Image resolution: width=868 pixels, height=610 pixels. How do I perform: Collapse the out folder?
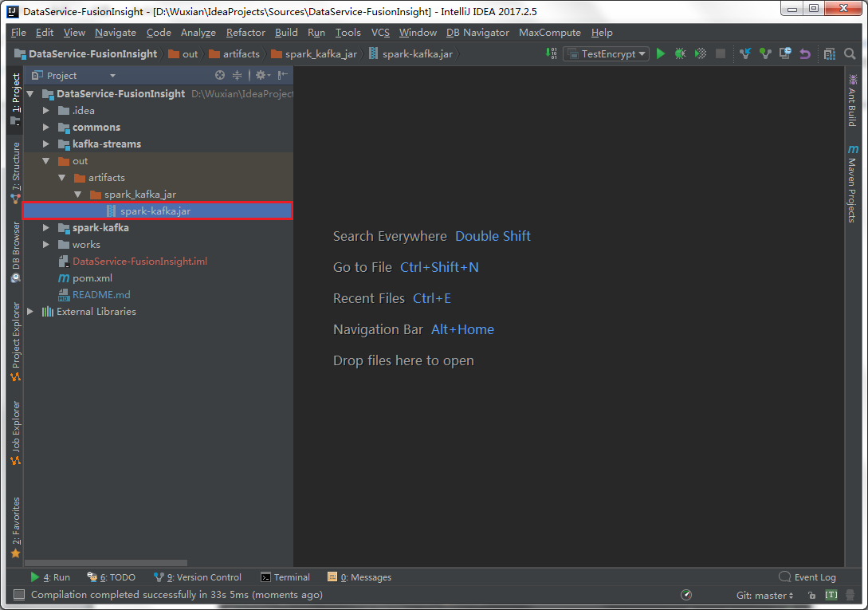(46, 160)
